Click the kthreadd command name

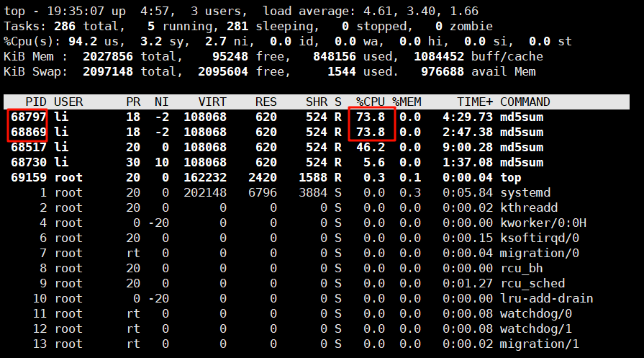(x=529, y=208)
